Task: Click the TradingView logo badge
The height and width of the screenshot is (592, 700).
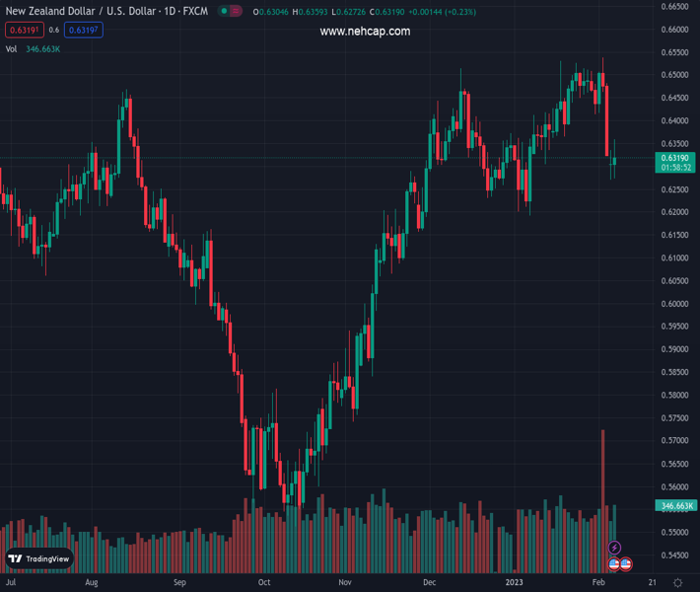Action: (x=38, y=558)
